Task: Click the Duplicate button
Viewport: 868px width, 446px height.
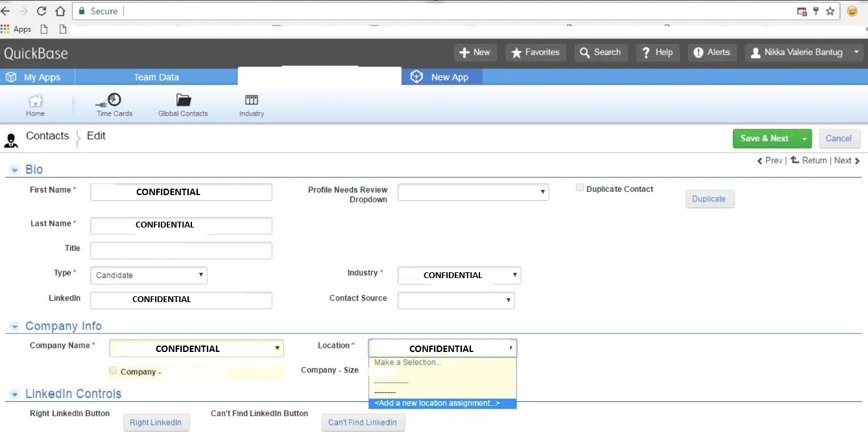Action: [709, 199]
